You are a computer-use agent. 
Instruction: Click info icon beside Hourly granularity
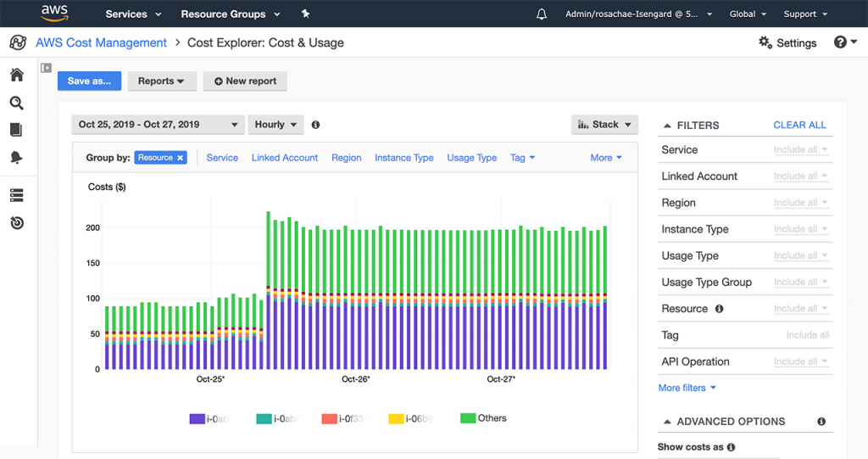(x=315, y=125)
